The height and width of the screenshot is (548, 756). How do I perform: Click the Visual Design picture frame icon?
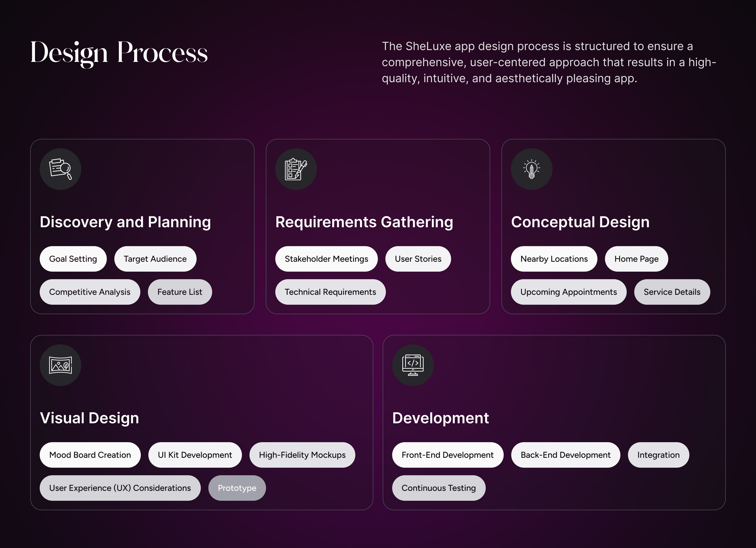[60, 365]
